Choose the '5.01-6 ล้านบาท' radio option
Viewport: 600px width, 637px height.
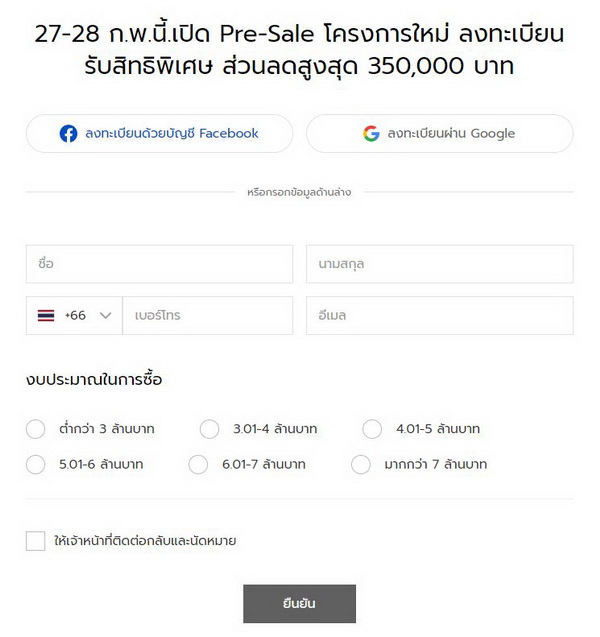pos(35,464)
